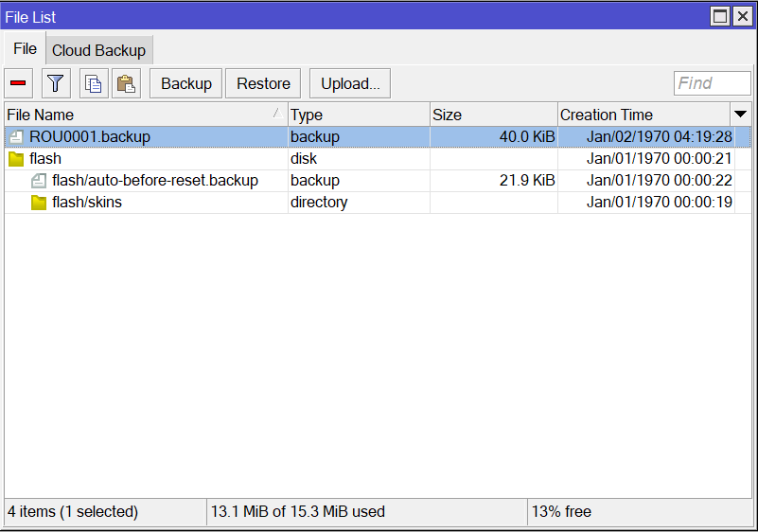Switch to the Cloud Backup tab
The image size is (758, 532).
tap(98, 50)
